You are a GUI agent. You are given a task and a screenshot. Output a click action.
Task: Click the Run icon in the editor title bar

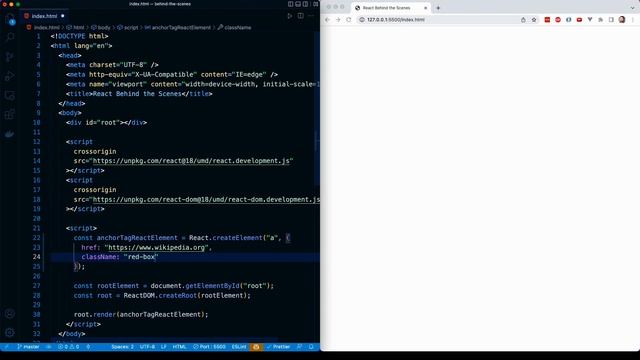tap(289, 16)
